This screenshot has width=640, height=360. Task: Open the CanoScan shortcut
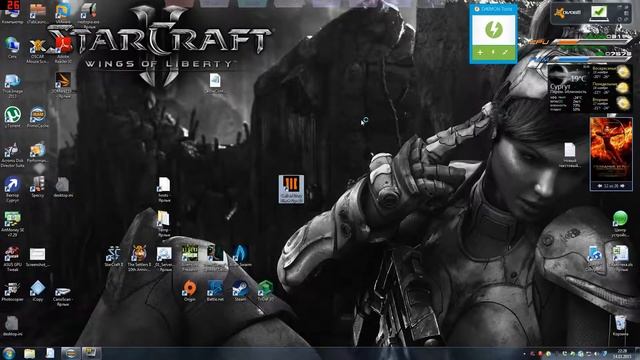[x=62, y=296]
